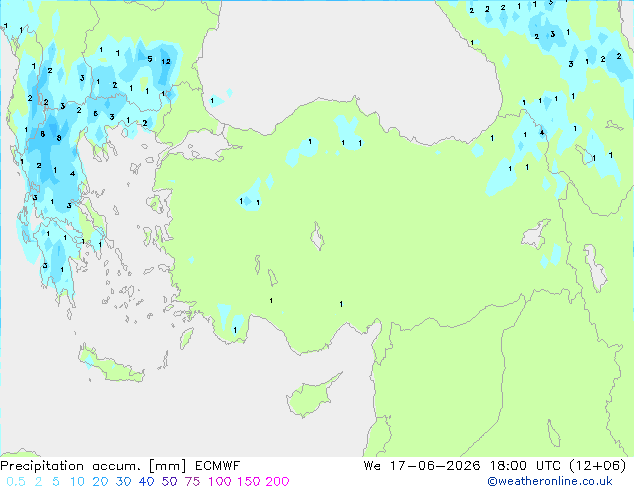The image size is (634, 490).
Task: Click the '0.5' legend value
Action: [x=16, y=482]
